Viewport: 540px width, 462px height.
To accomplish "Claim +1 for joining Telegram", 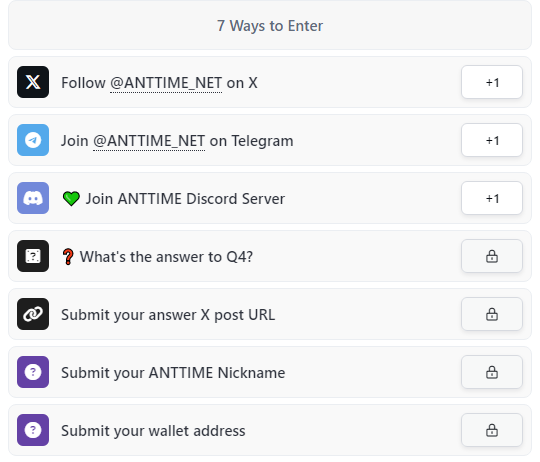I will coord(492,140).
